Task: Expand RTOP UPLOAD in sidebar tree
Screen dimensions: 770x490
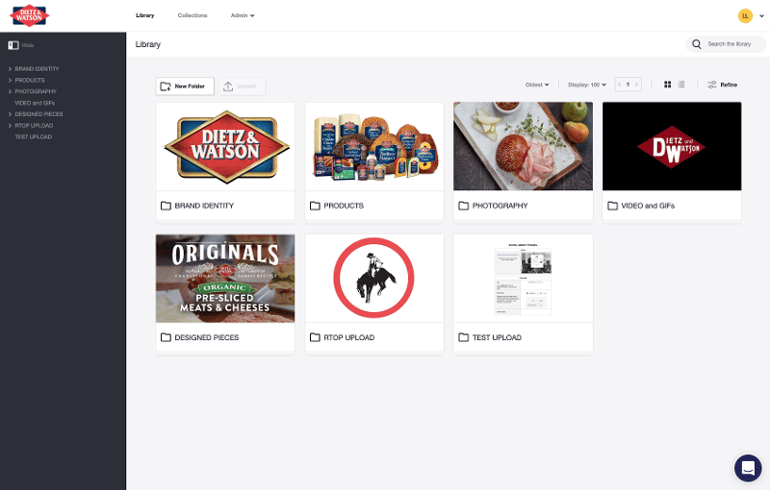Action: click(x=10, y=126)
